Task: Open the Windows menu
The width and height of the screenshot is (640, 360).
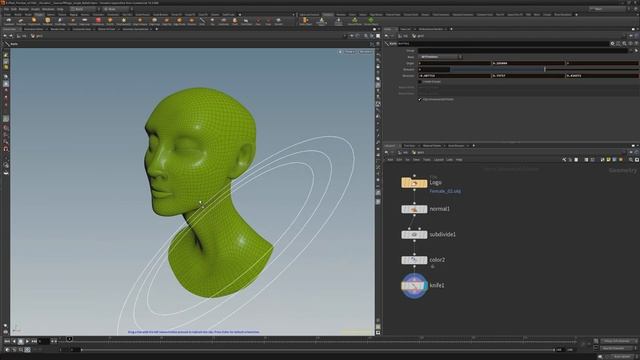Action: point(48,9)
